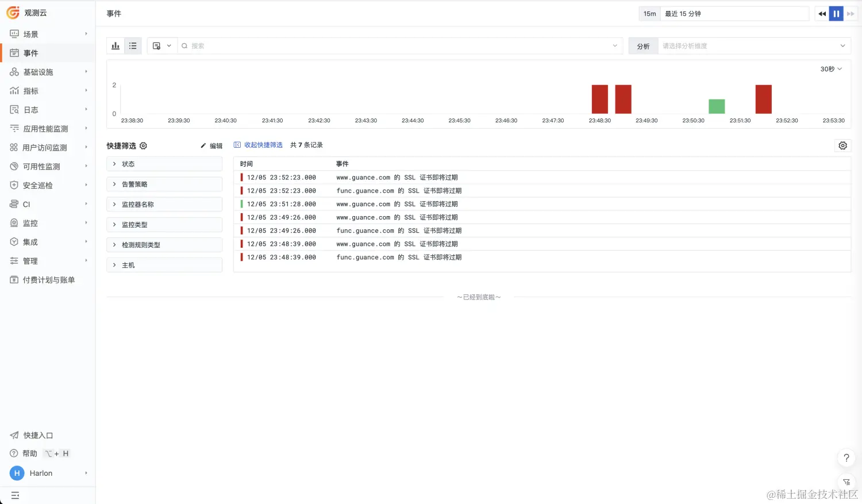Open the 23:52:23 func.guance.com event row
862x504 pixels.
pyautogui.click(x=542, y=191)
